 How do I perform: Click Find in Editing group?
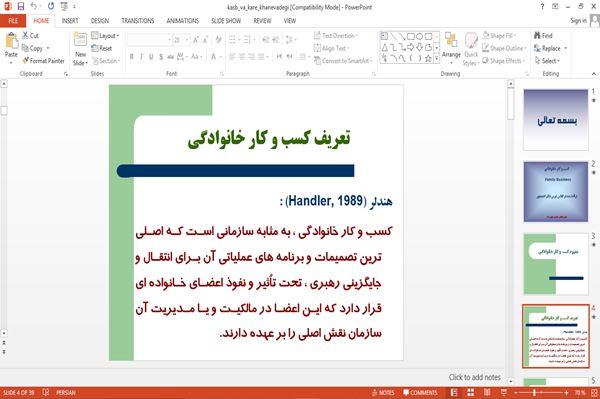(x=543, y=36)
